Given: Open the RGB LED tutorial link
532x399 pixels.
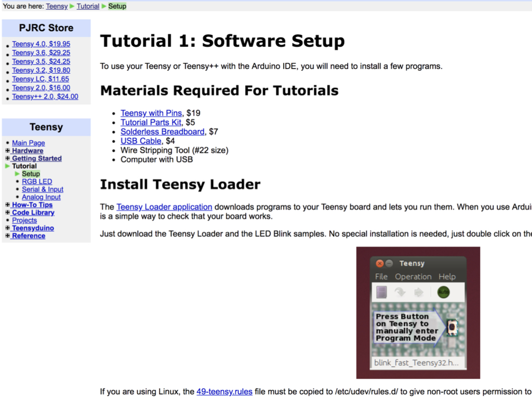Looking at the screenshot, I should tap(37, 181).
